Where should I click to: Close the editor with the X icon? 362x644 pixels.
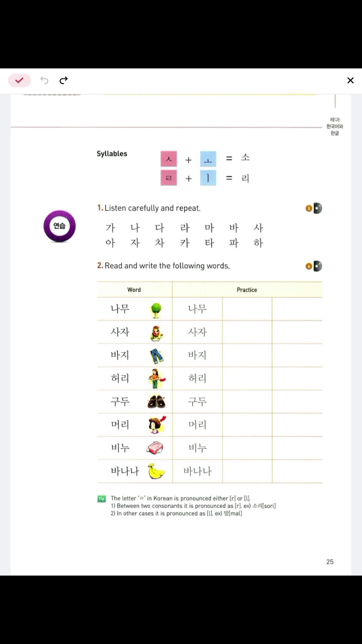pyautogui.click(x=350, y=80)
